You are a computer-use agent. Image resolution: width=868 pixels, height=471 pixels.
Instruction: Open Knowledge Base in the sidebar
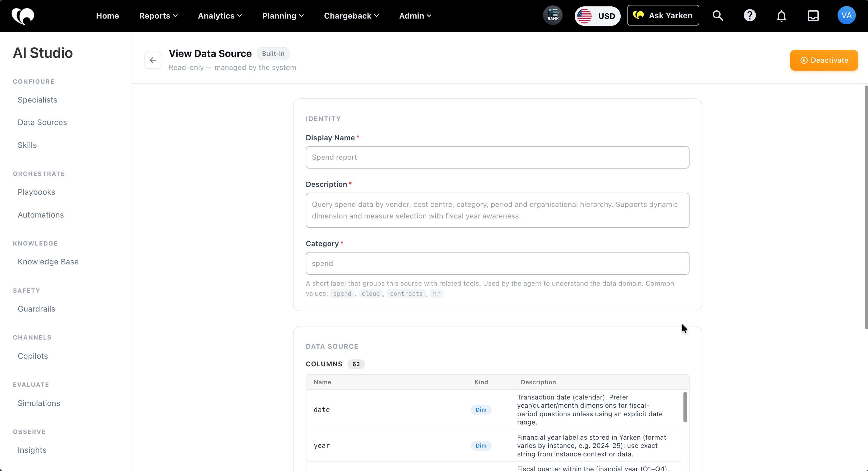(48, 262)
